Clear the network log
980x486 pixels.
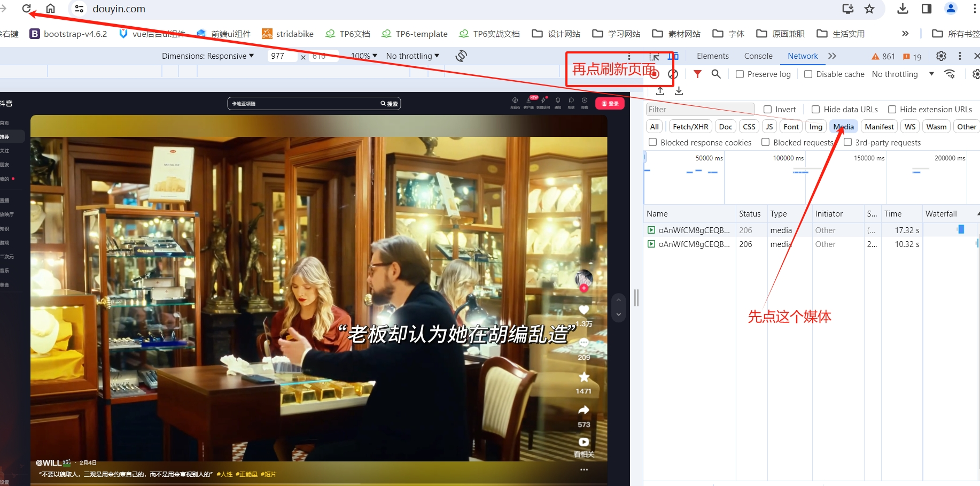(673, 74)
